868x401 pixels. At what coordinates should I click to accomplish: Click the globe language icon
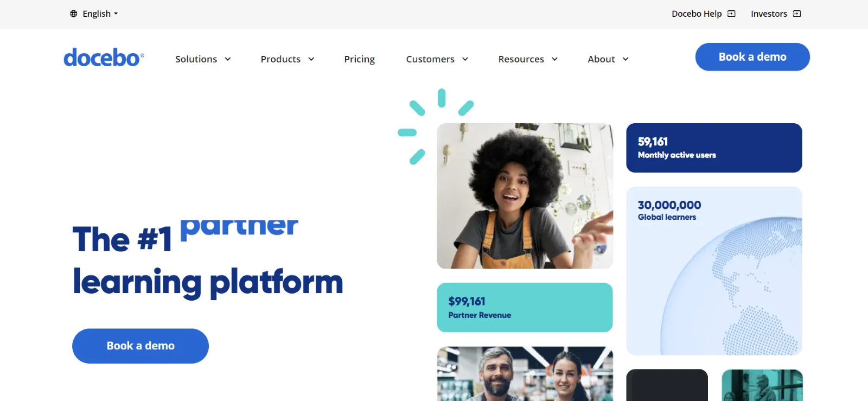pyautogui.click(x=74, y=14)
